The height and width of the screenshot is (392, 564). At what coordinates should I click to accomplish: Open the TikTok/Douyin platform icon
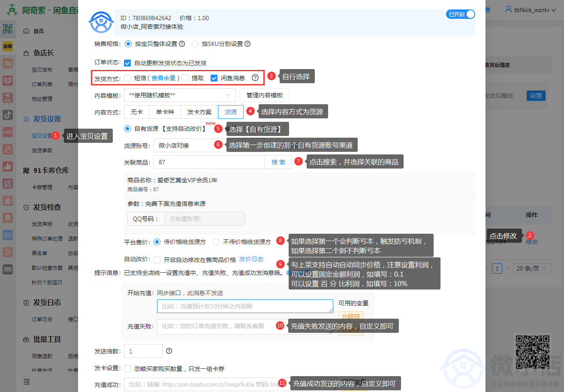click(7, 115)
